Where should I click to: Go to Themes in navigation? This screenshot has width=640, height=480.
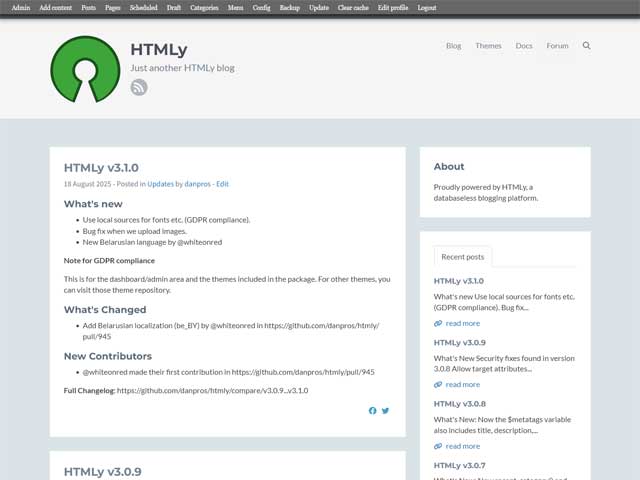[x=488, y=46]
